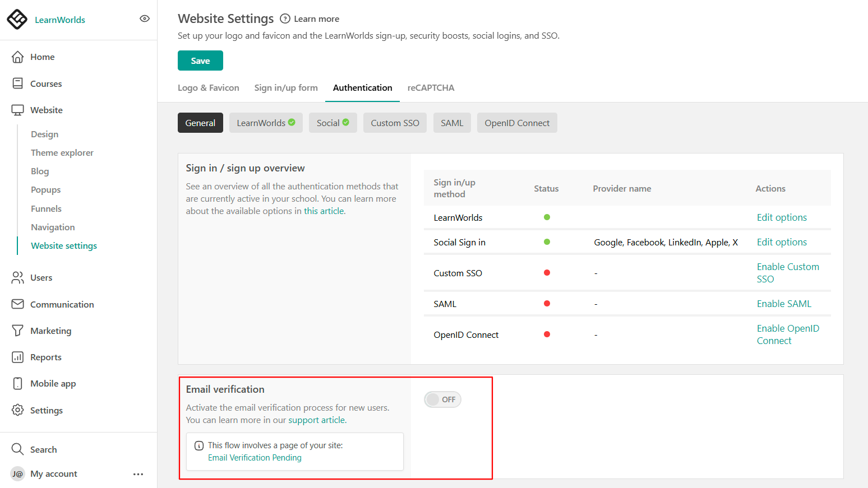The image size is (868, 488).
Task: Click the LearnWorlds brand name text
Action: [60, 20]
